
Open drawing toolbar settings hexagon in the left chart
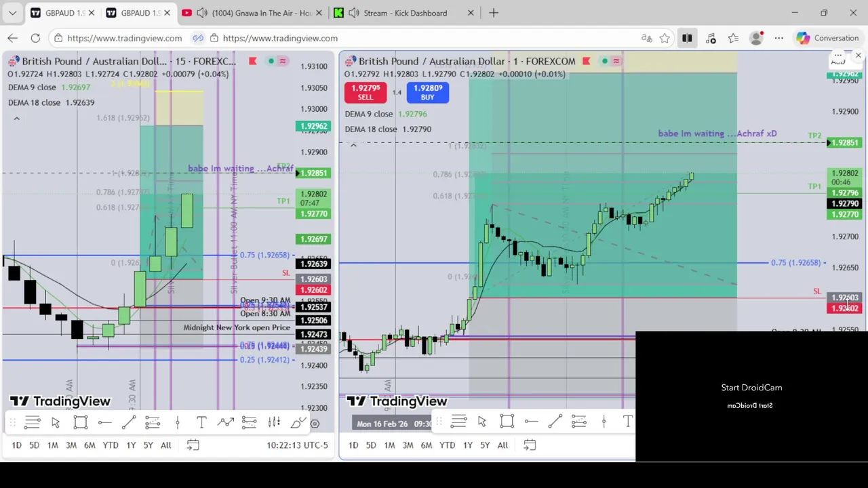[315, 424]
